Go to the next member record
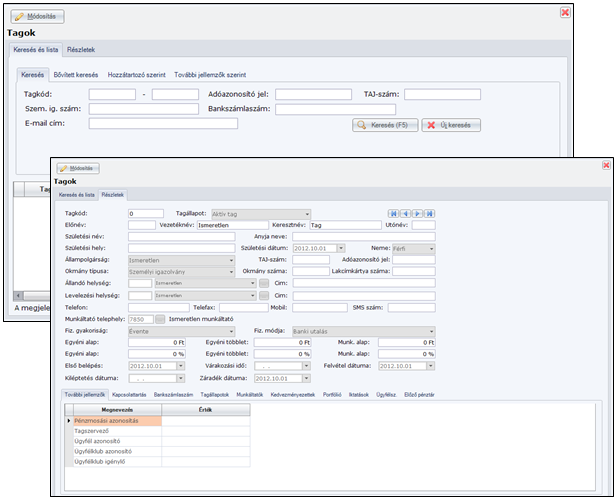Screen dimensions: 616x500 tap(417, 213)
